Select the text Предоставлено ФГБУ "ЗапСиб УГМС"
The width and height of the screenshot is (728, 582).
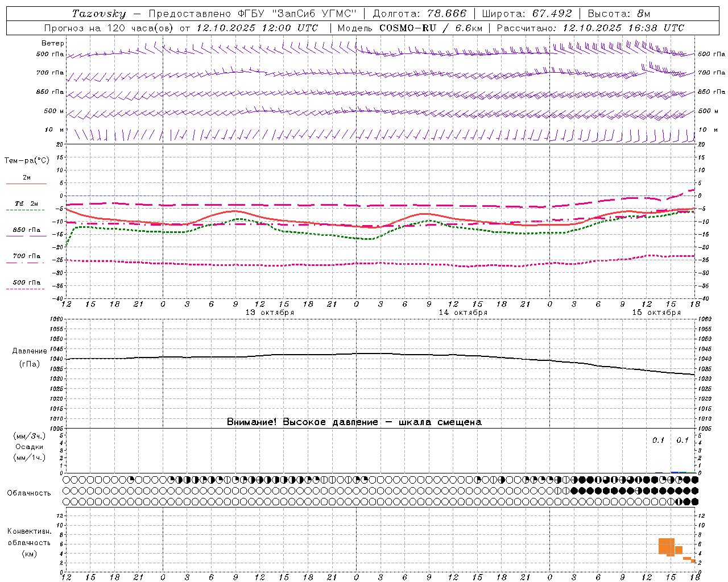point(252,14)
